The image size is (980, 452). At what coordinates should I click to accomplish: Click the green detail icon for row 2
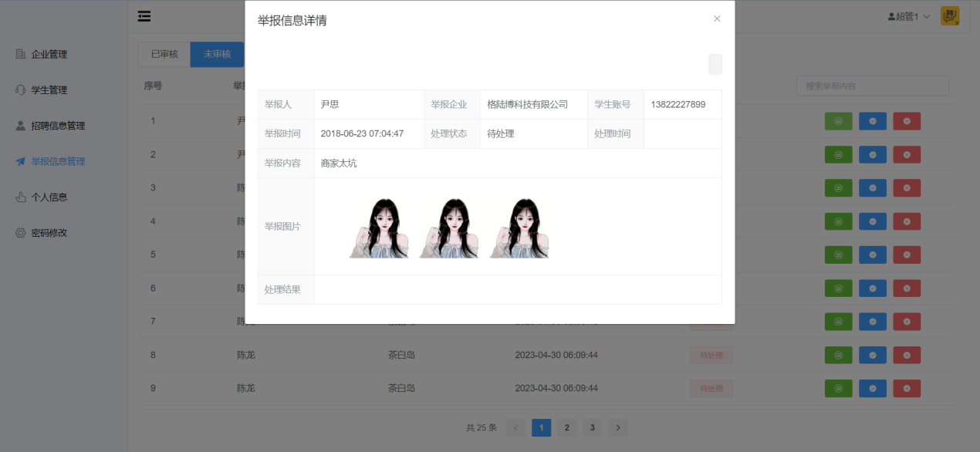pyautogui.click(x=839, y=154)
